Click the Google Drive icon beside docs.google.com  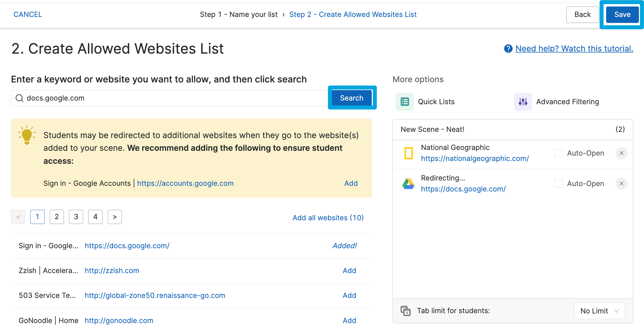coord(408,184)
